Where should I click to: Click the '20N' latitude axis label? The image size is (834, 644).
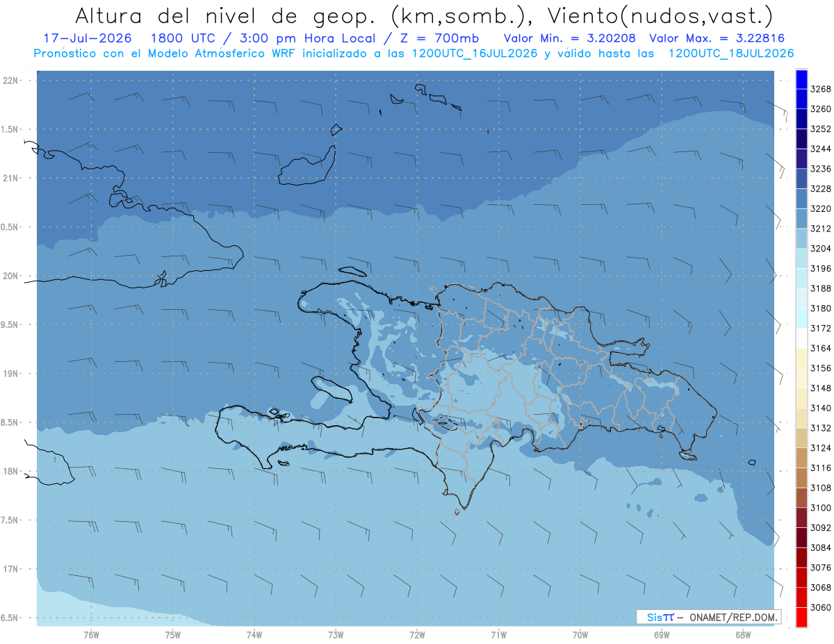tap(10, 276)
